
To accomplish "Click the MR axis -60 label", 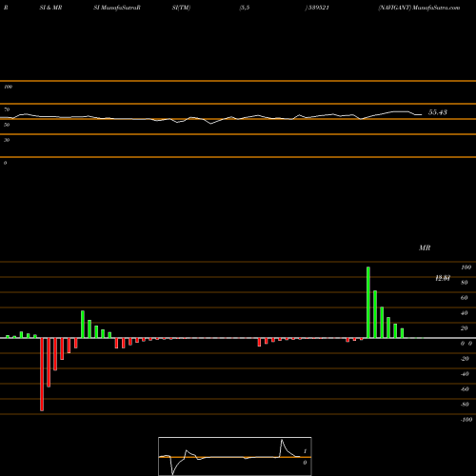I will (465, 389).
